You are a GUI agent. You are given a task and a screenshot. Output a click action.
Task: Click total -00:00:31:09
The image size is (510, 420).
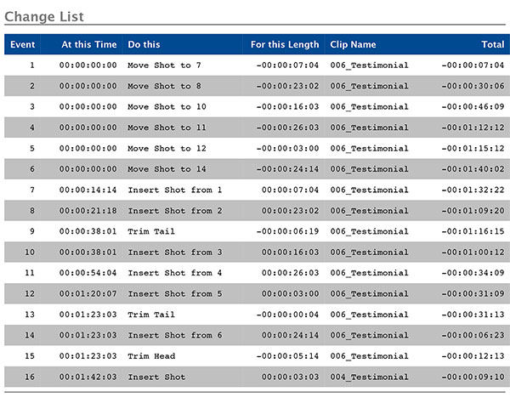pos(473,294)
